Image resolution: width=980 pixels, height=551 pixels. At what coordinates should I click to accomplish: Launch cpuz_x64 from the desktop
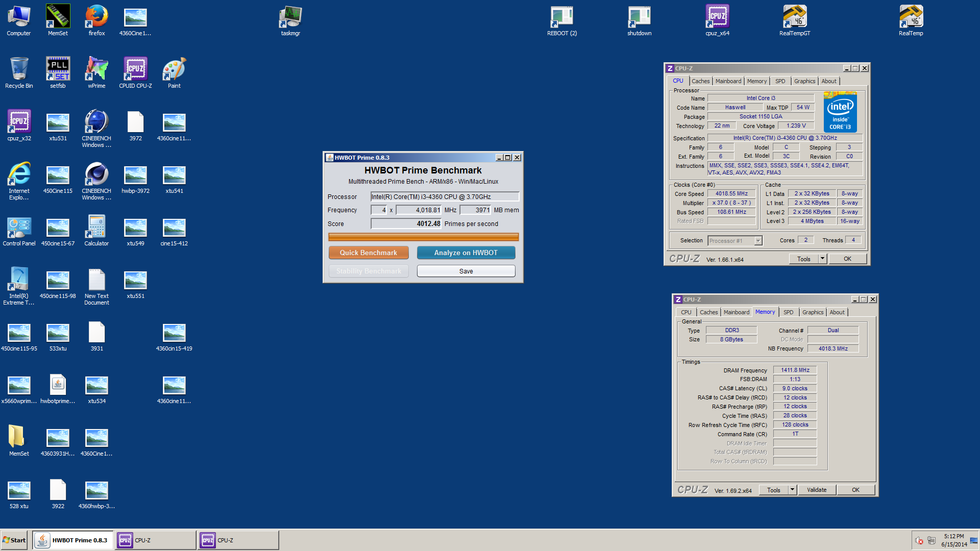point(717,20)
